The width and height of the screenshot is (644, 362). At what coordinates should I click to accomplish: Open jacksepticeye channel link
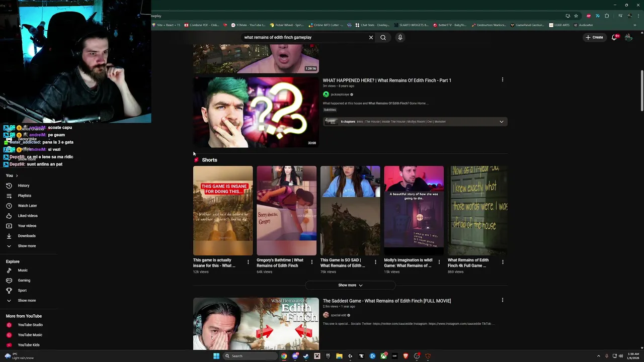(x=340, y=95)
